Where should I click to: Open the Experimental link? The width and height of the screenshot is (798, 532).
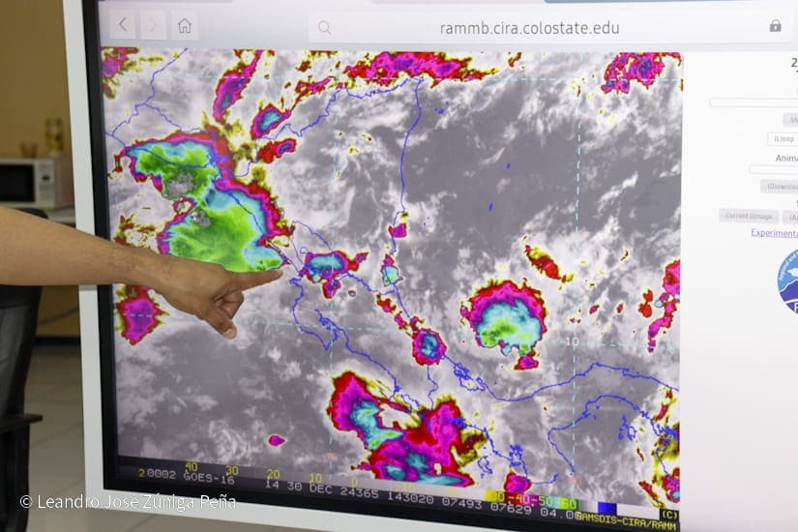pyautogui.click(x=775, y=233)
